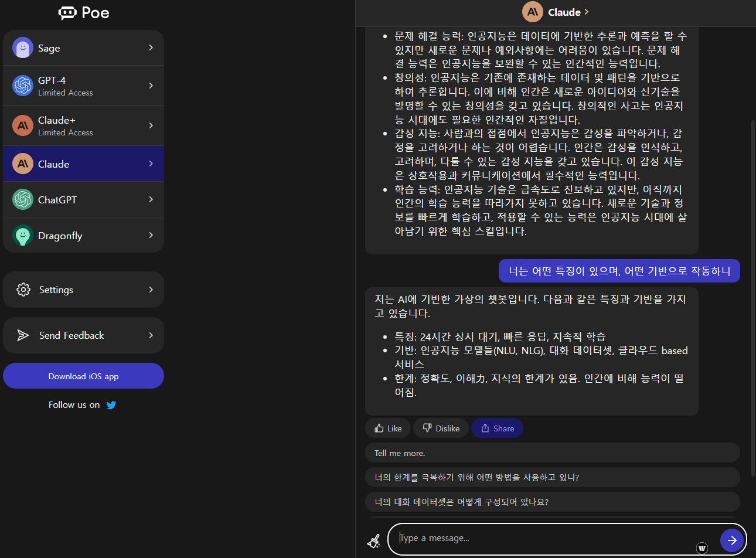Select ChatGPT in the bot list
Image resolution: width=756 pixels, height=558 pixels.
point(83,200)
